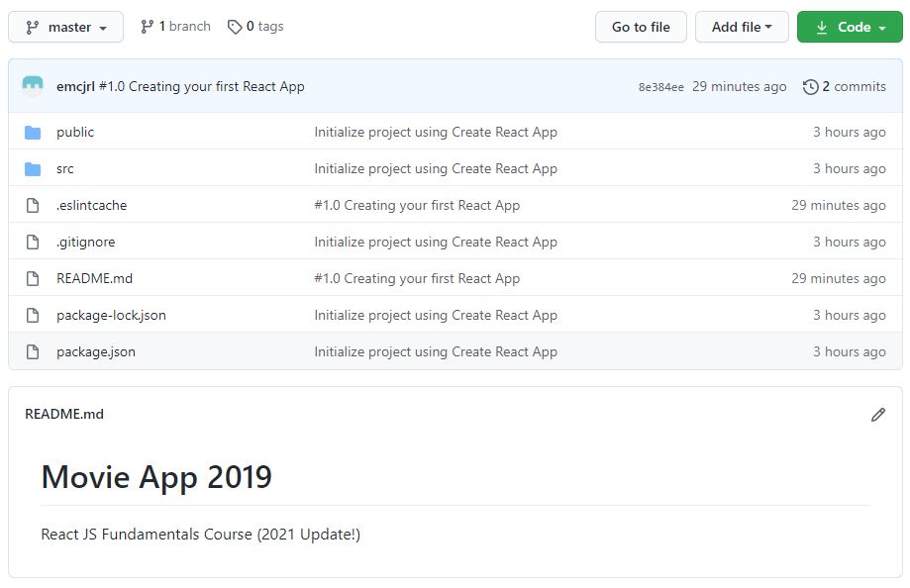Screen dimensions: 910x588
Task: Open the src folder
Action: click(x=65, y=169)
